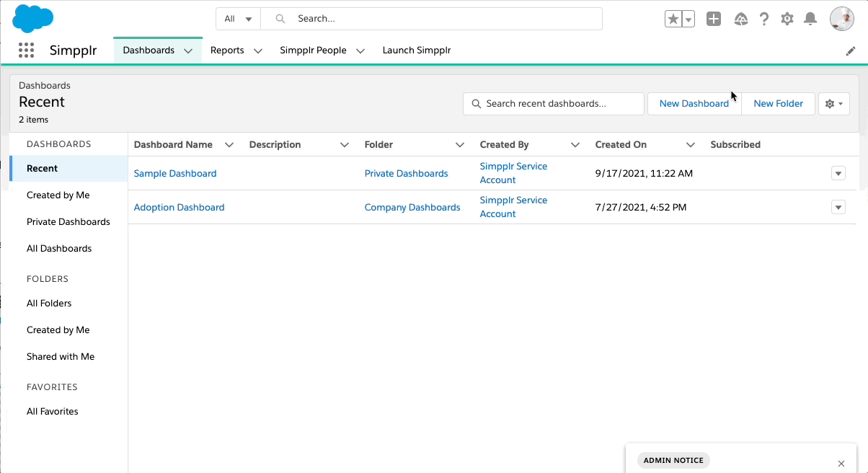868x473 pixels.
Task: Open the Private Dashboards folder link
Action: click(x=407, y=174)
